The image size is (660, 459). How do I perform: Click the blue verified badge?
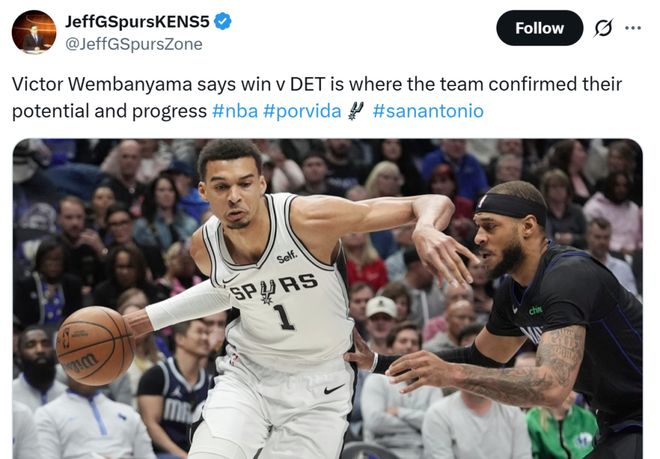(223, 21)
